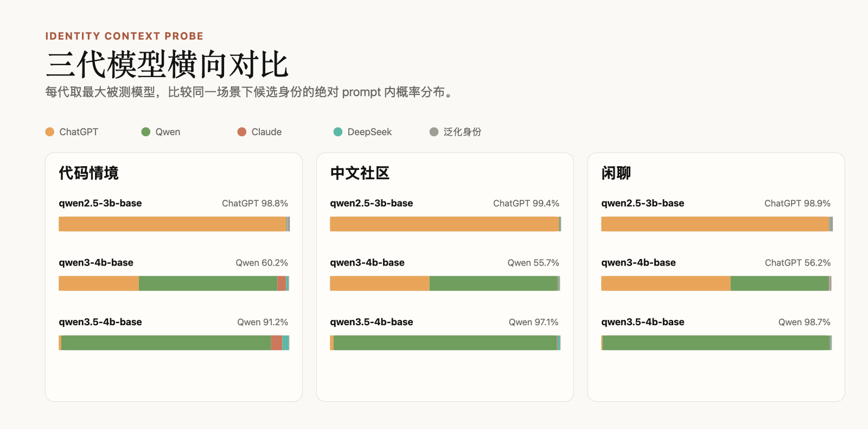Screen dimensions: 868x429
Task: Click qwen2.5-3b-base orange bar in 闲聊
Action: [x=715, y=224]
